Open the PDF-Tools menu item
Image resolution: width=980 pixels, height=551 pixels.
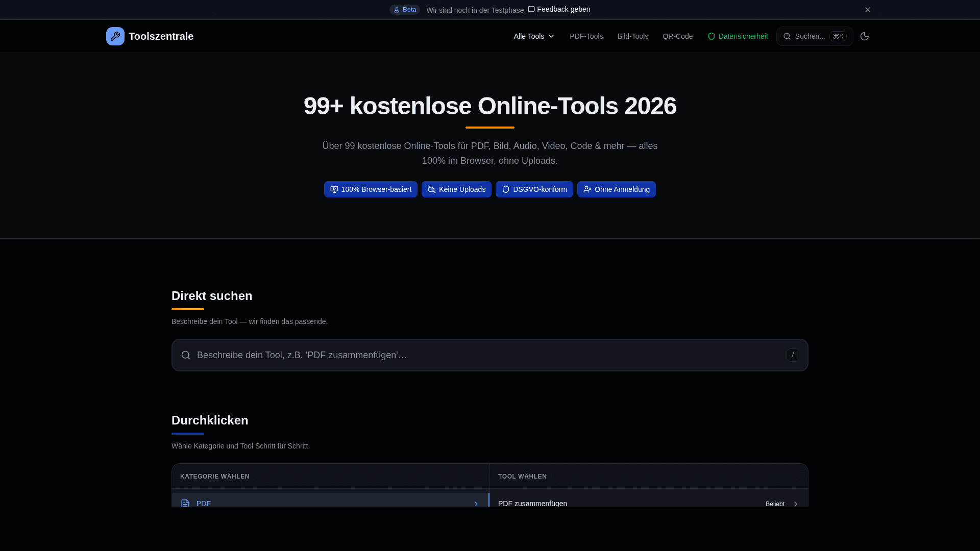pyautogui.click(x=586, y=36)
